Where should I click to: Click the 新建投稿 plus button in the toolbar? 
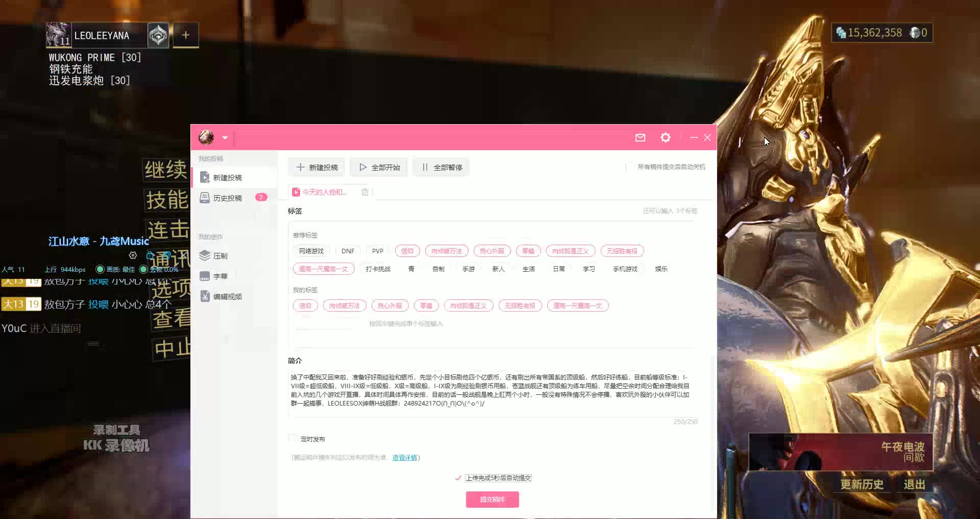tap(316, 167)
